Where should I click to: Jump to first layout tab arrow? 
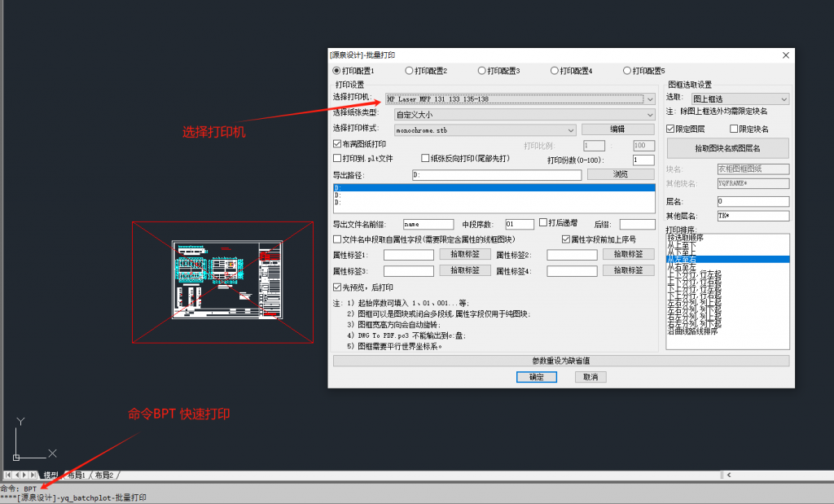click(x=8, y=475)
